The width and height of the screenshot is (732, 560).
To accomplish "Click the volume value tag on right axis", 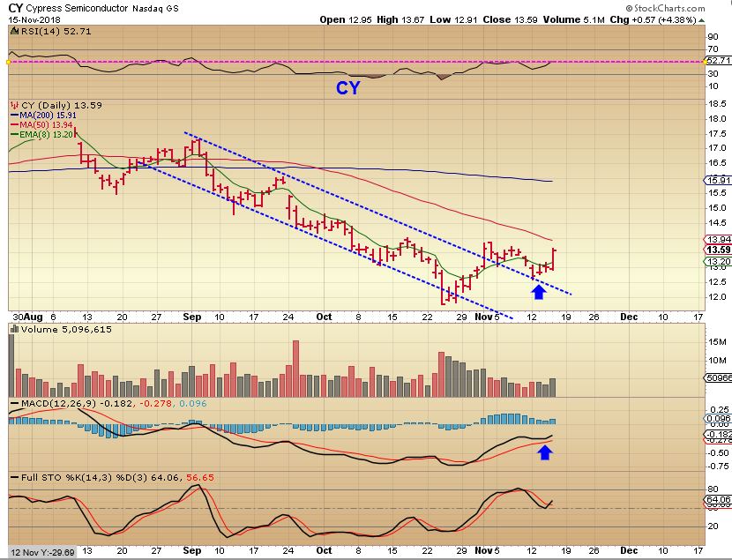I will coord(718,377).
